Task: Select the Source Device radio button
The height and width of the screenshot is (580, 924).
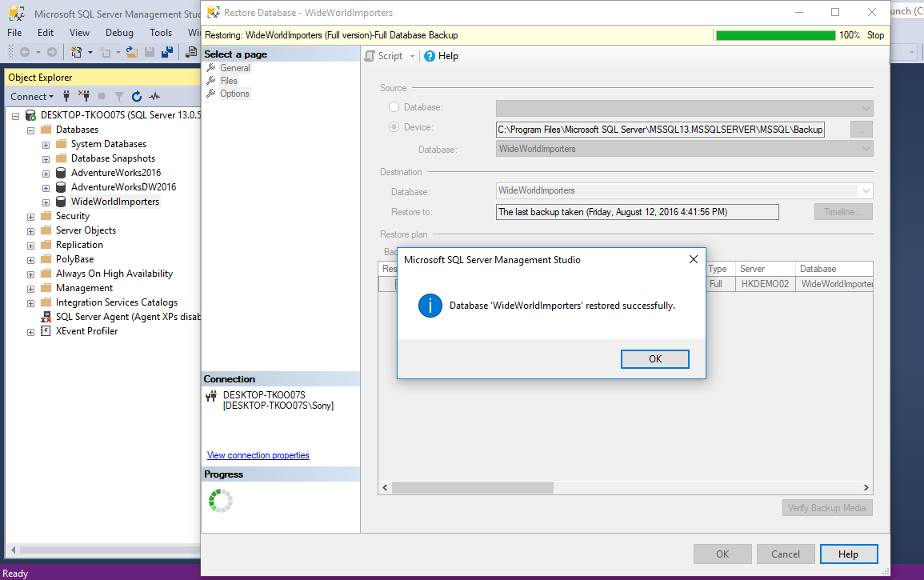Action: pyautogui.click(x=394, y=126)
